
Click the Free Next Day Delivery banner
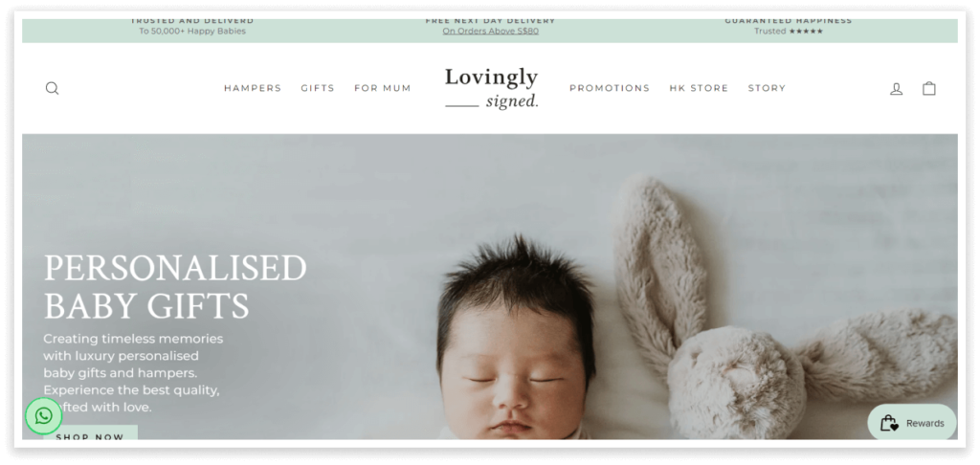(491, 27)
